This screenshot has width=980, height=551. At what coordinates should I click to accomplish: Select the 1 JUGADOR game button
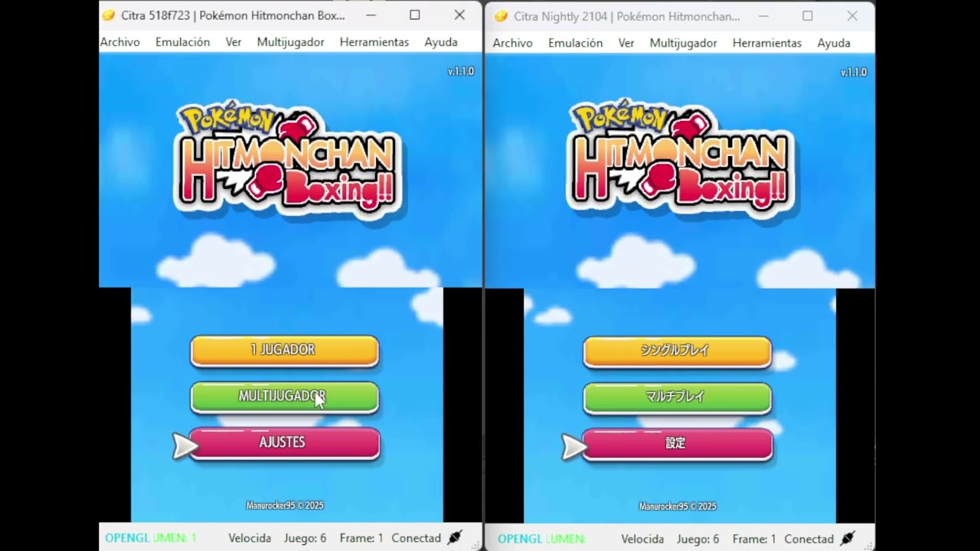point(284,350)
